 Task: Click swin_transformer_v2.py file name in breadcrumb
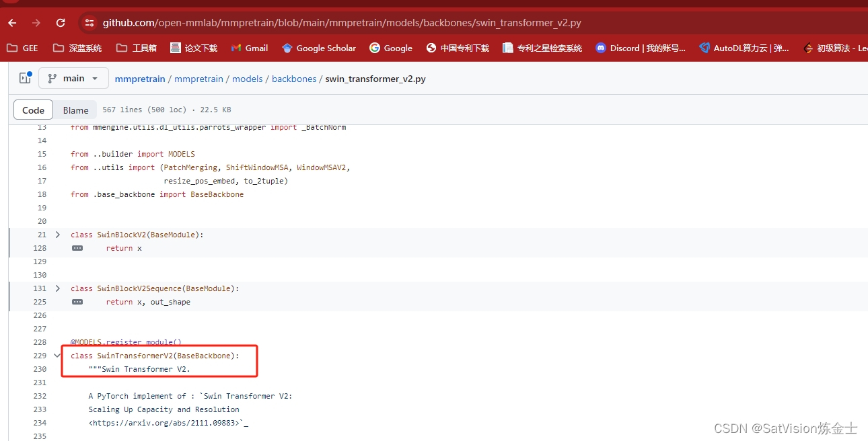coord(375,79)
